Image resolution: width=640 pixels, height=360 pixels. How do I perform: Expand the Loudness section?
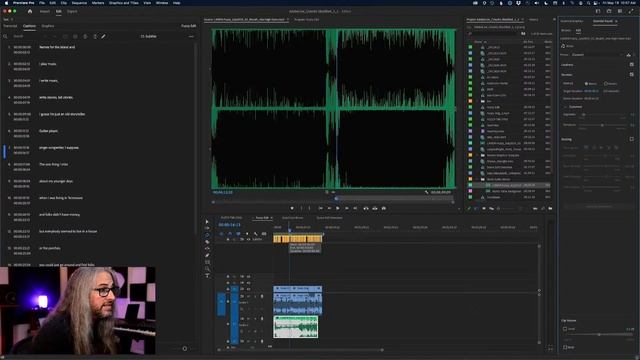tap(567, 64)
